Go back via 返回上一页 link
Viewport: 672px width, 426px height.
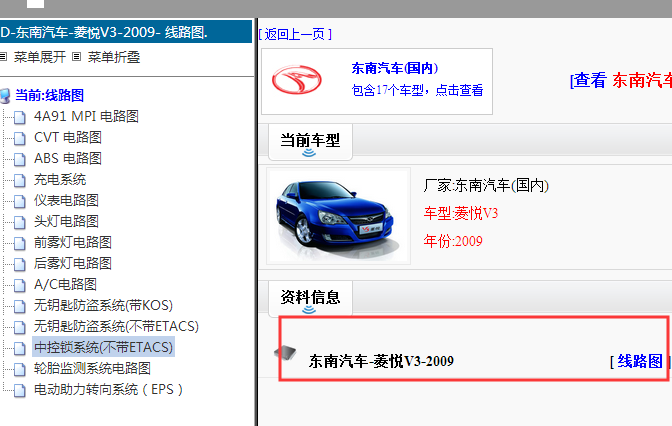tap(295, 34)
